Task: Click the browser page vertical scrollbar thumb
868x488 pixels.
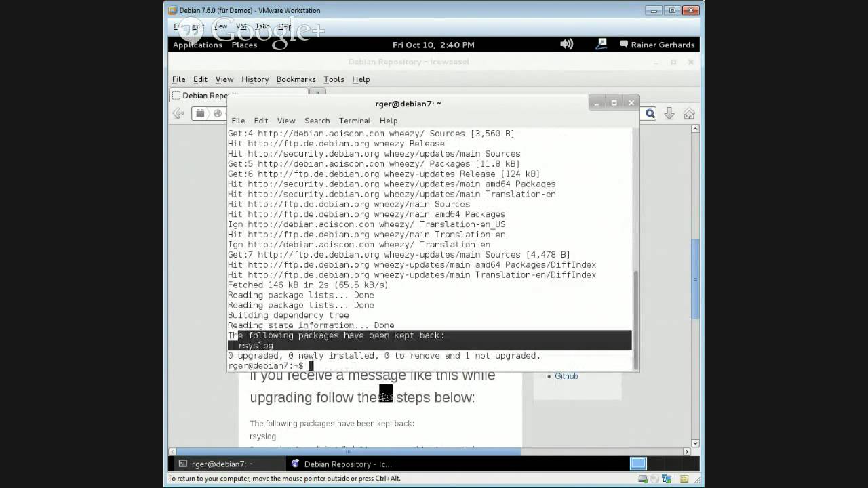Action: [695, 279]
